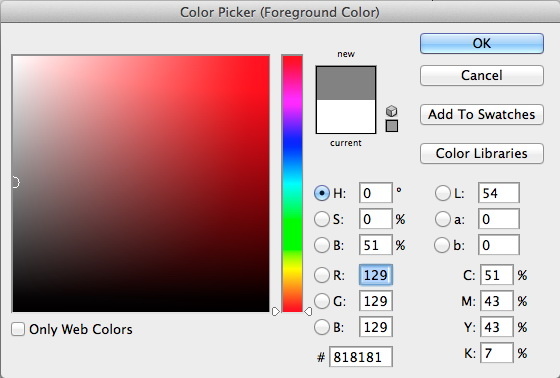This screenshot has height=378, width=560.
Task: Enable the Only Web Colors checkbox
Action: pos(18,329)
